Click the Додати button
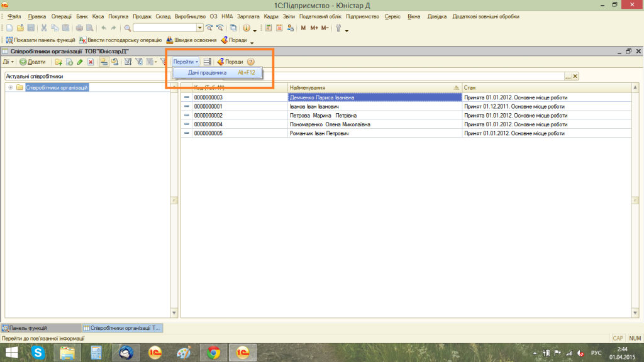644x362 pixels. point(33,62)
